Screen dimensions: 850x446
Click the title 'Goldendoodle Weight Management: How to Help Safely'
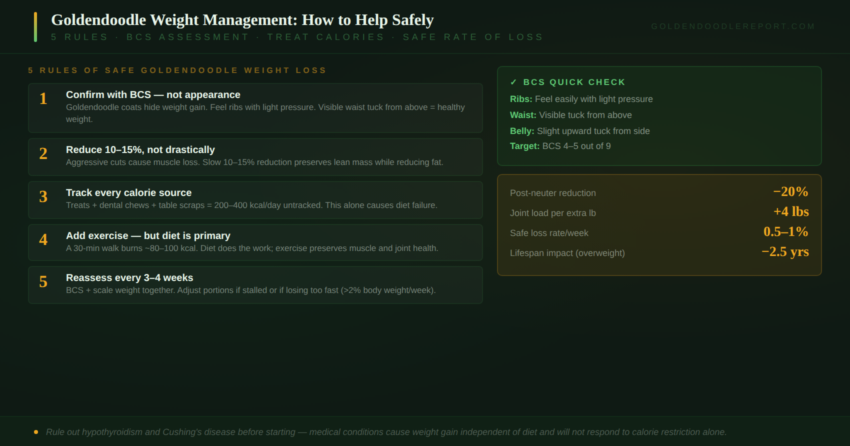(242, 20)
